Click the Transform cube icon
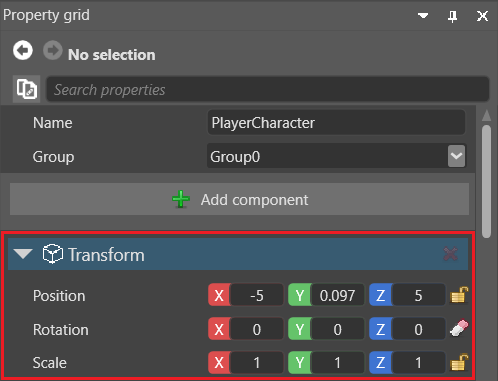Image resolution: width=498 pixels, height=381 pixels. (x=53, y=254)
